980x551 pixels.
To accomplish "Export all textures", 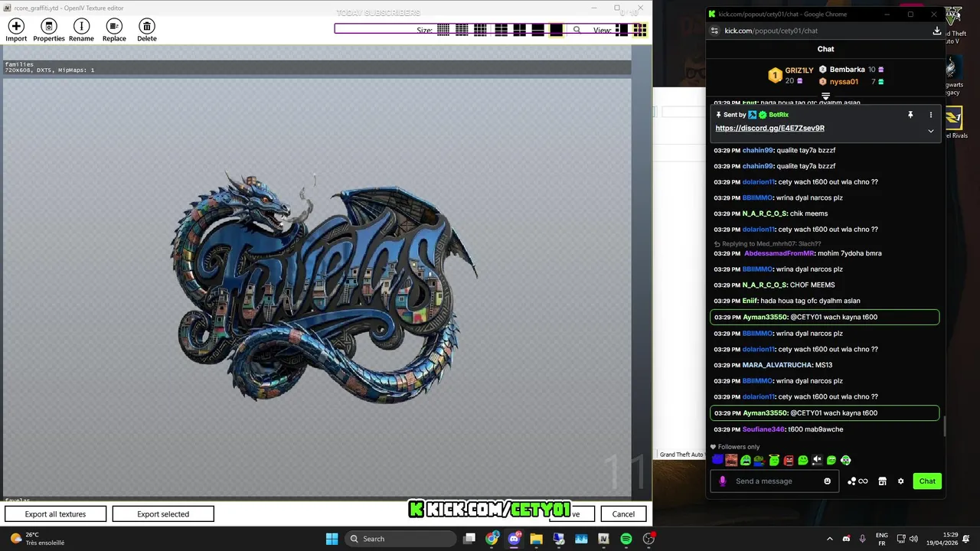I will click(x=55, y=514).
